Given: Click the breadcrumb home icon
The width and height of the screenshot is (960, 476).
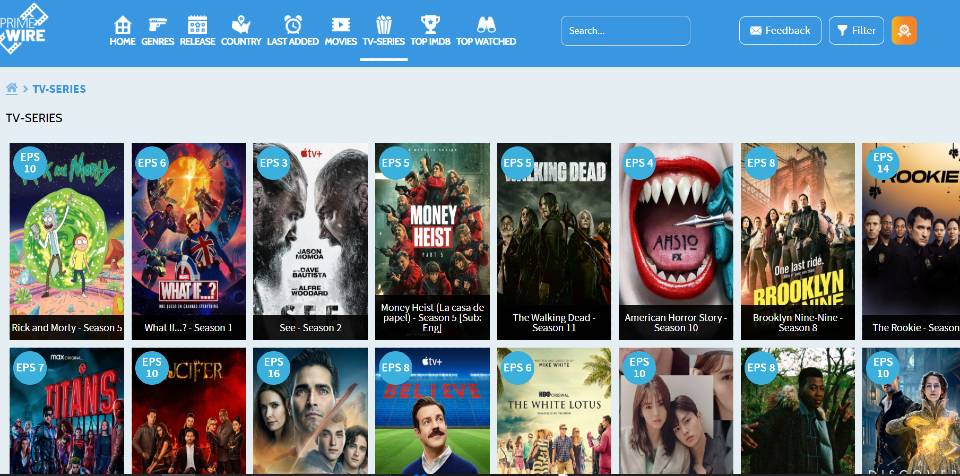Looking at the screenshot, I should tap(12, 88).
